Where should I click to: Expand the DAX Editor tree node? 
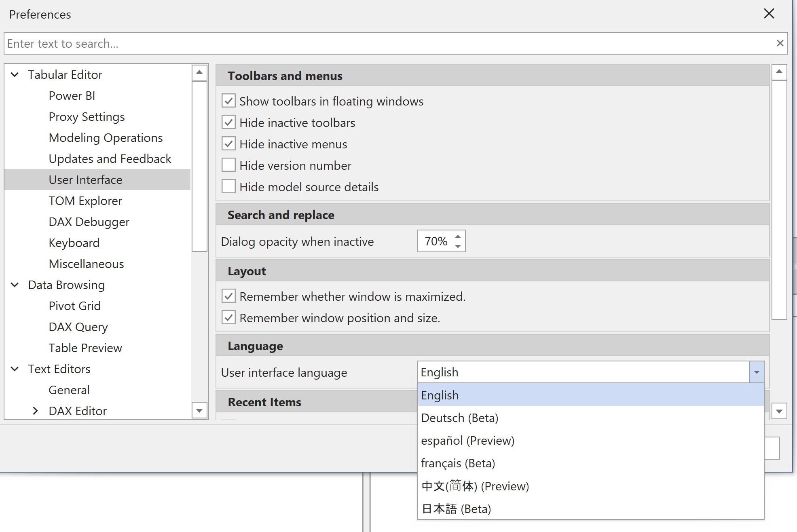(x=36, y=411)
